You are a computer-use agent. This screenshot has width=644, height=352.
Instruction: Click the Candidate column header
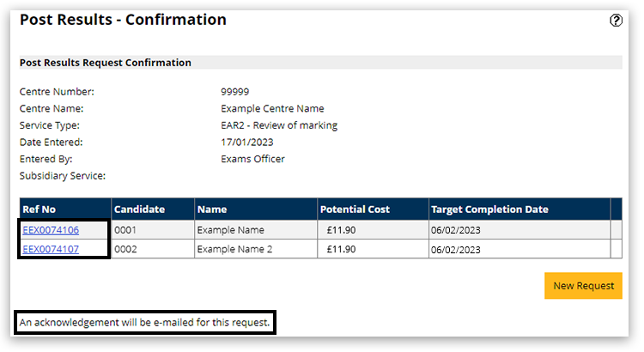(139, 209)
